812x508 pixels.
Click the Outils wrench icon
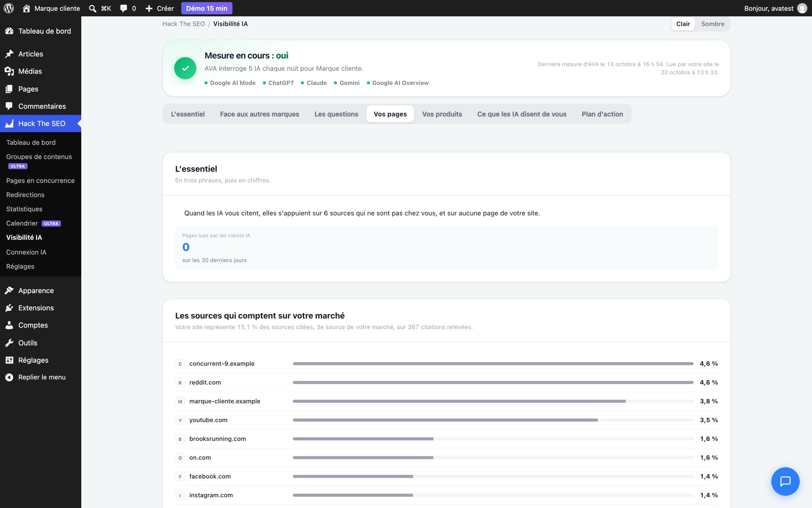(9, 343)
